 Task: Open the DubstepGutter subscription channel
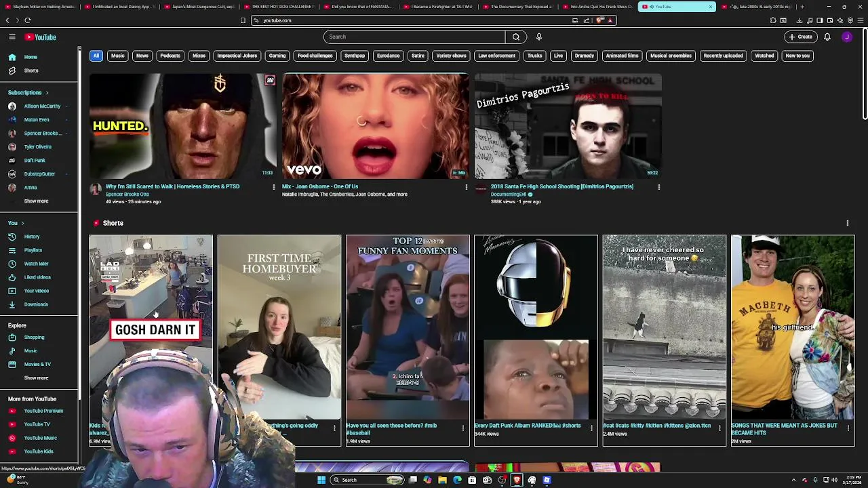(39, 174)
